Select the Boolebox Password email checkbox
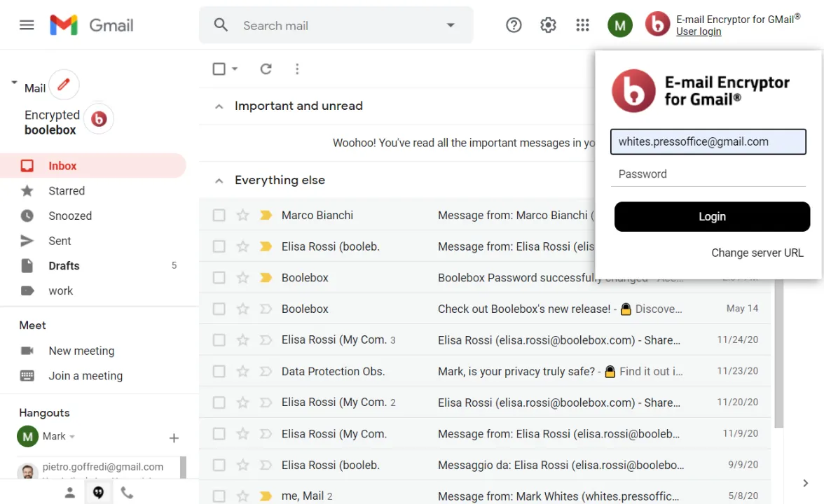The width and height of the screenshot is (824, 504). pos(219,277)
